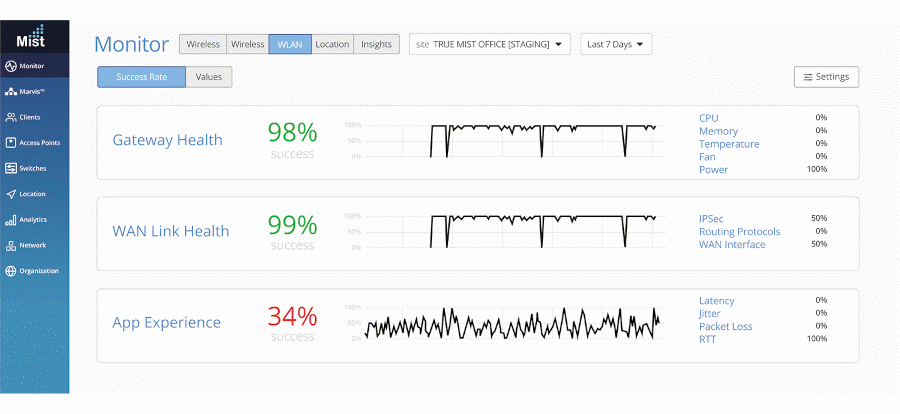This screenshot has height=414, width=900.
Task: Open Access Points section
Action: (34, 142)
